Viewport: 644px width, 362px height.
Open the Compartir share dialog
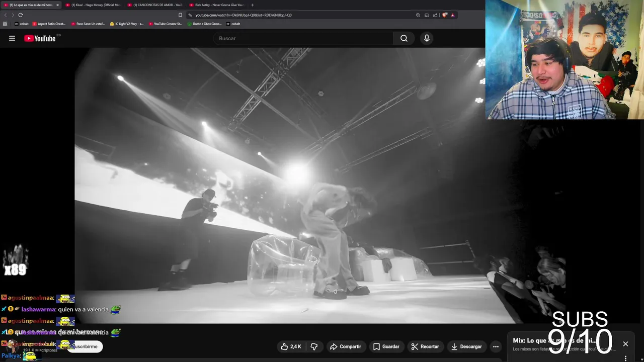pyautogui.click(x=346, y=346)
